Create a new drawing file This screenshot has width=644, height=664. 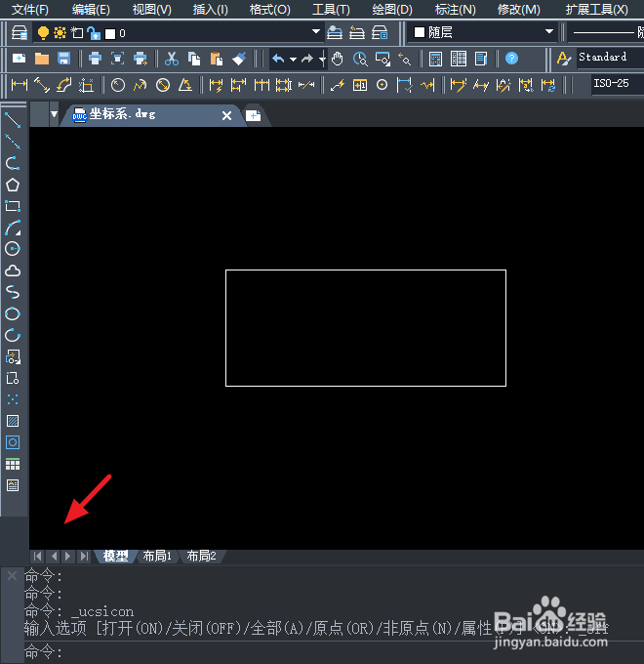tap(20, 59)
